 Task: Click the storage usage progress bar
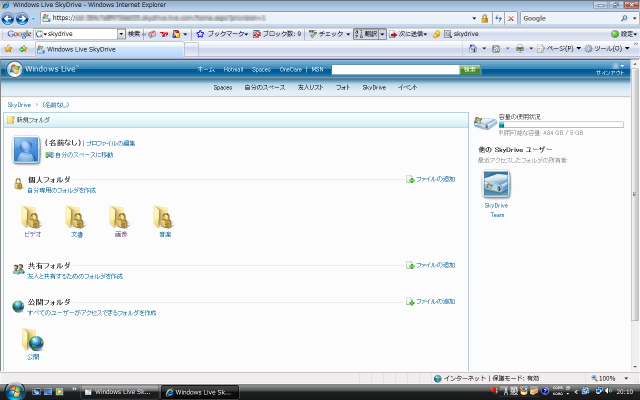[561, 125]
